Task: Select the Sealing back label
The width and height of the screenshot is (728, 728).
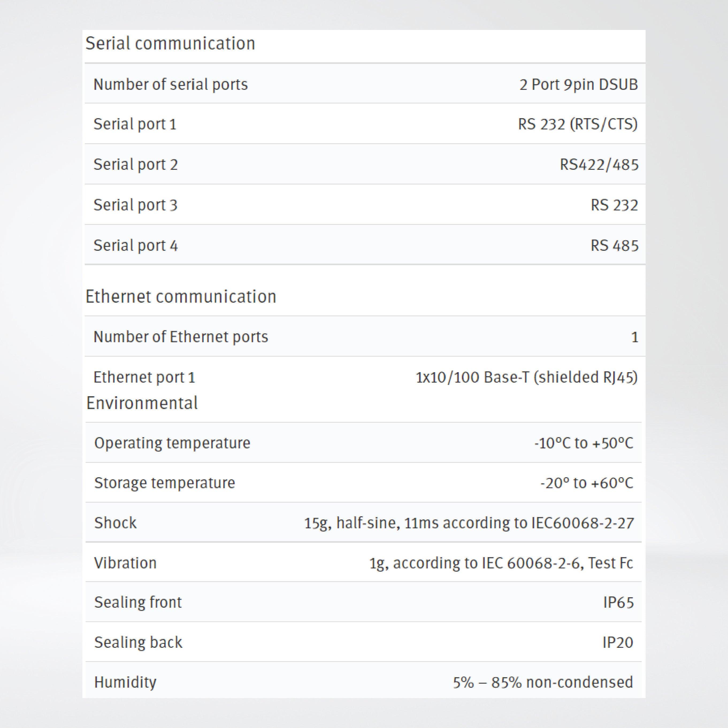Action: pos(138,642)
